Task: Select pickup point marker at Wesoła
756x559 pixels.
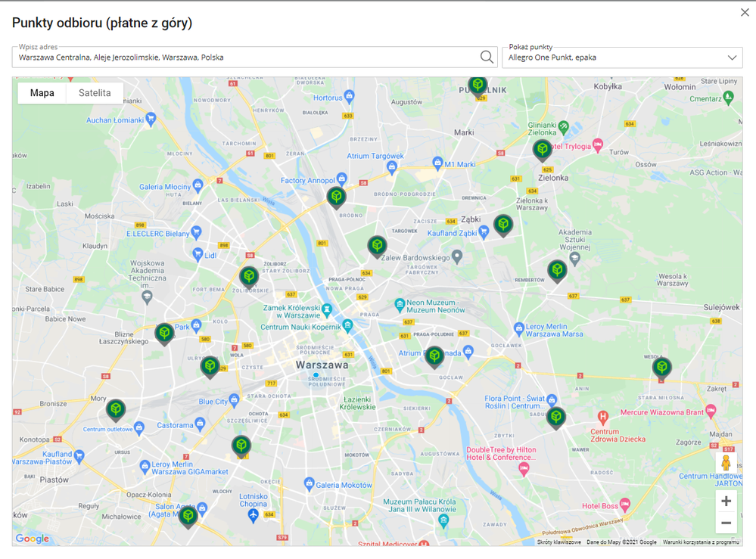Action: click(662, 368)
